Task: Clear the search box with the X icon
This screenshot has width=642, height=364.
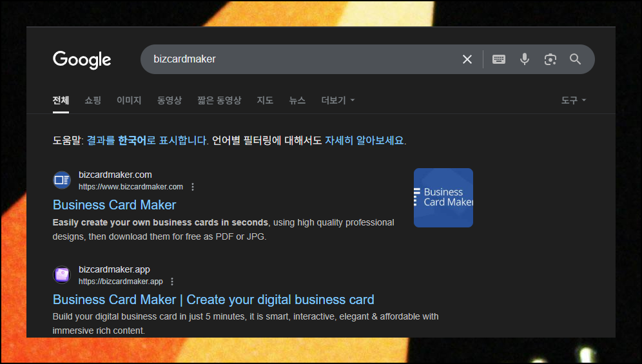Action: click(x=467, y=59)
